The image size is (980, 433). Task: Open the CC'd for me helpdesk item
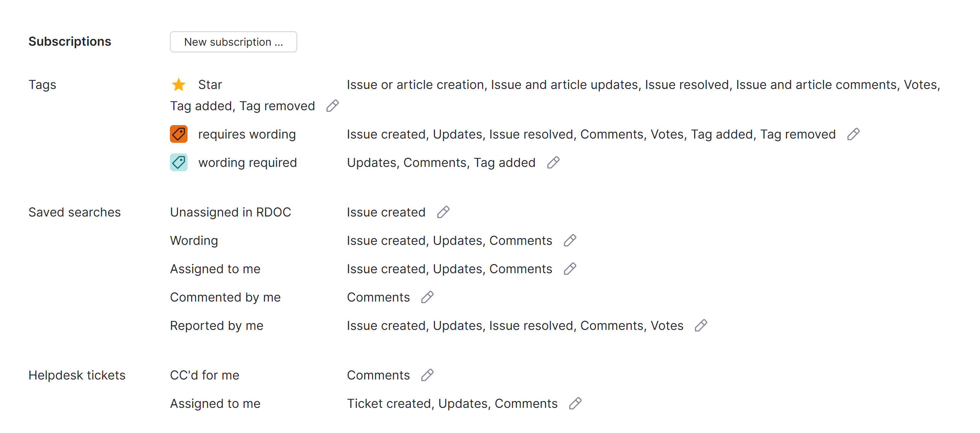(x=205, y=375)
